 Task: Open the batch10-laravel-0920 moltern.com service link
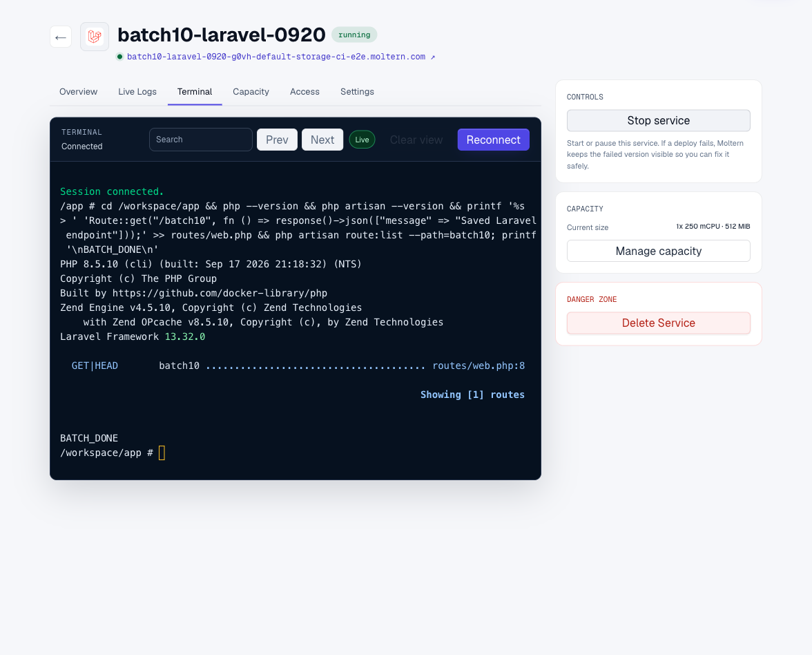pos(276,57)
